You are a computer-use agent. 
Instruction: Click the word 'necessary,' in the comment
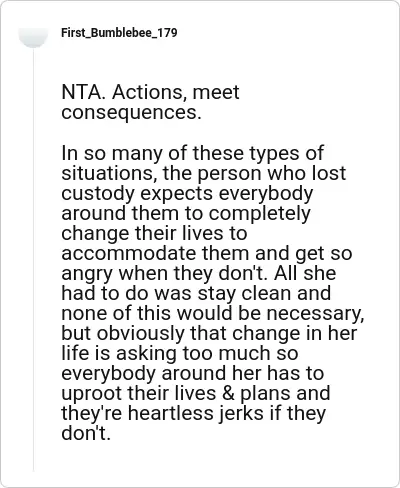312,314
